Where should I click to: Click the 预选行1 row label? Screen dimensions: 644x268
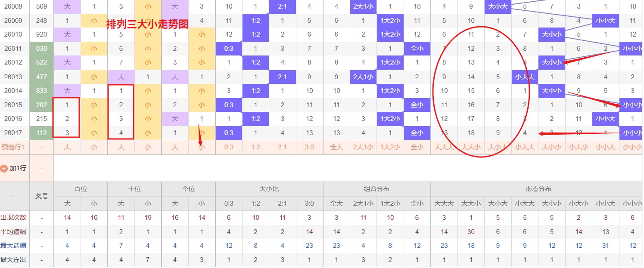click(x=13, y=147)
